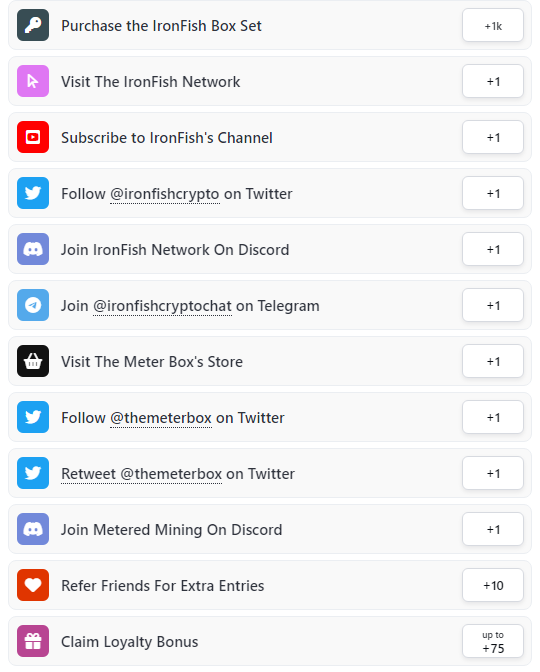The width and height of the screenshot is (540, 672).
Task: Click the Twitter icon beside Follow @ironfishcrypto
Action: (33, 193)
